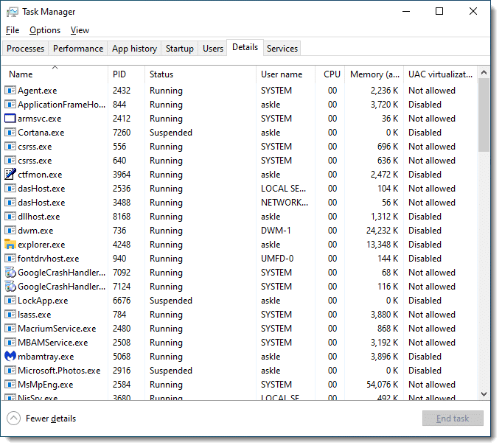Click the fontdrvhost.exe process icon
Screen dimensions: 502x448
click(x=10, y=259)
